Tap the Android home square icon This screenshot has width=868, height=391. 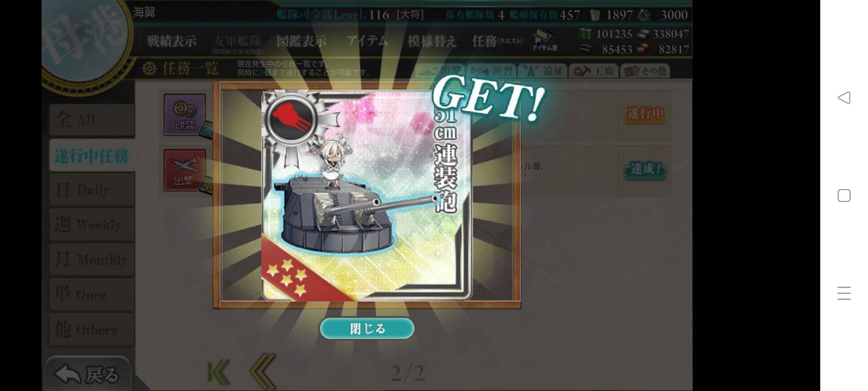[844, 195]
